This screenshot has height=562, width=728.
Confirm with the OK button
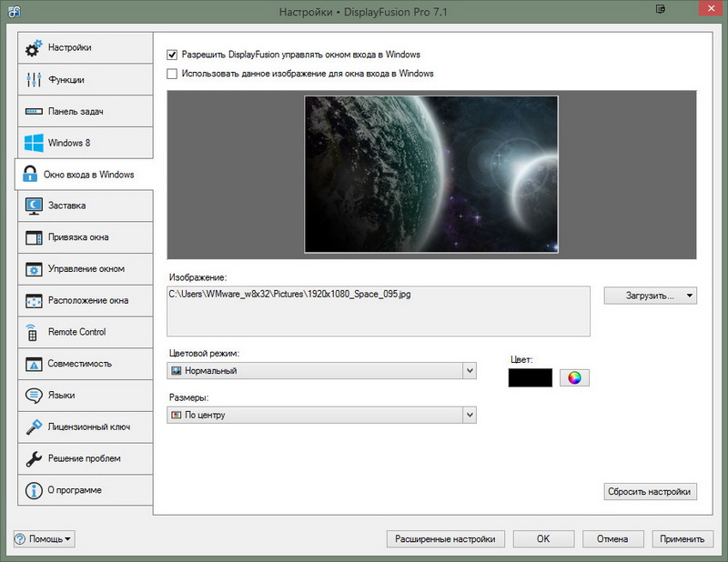(x=543, y=538)
